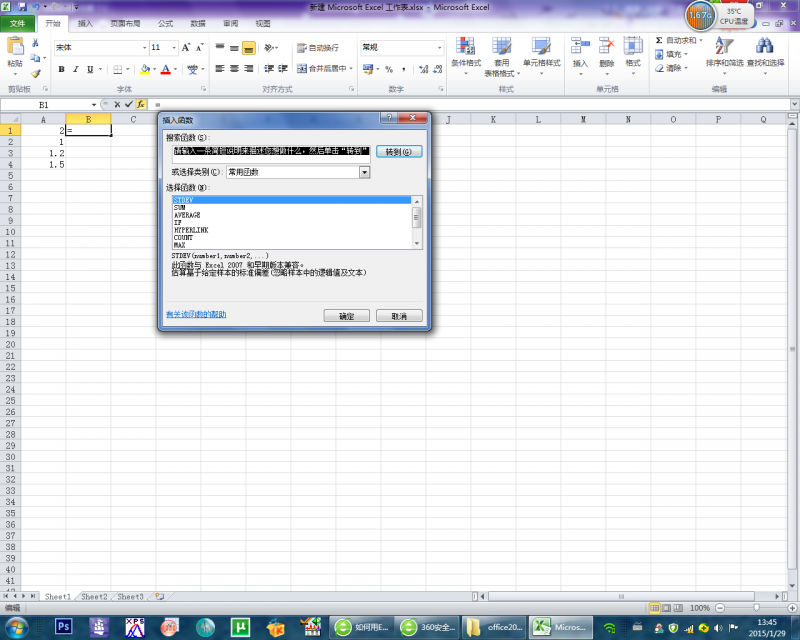Switch to the Insert ribbon tab
This screenshot has height=640, width=800.
(85, 23)
